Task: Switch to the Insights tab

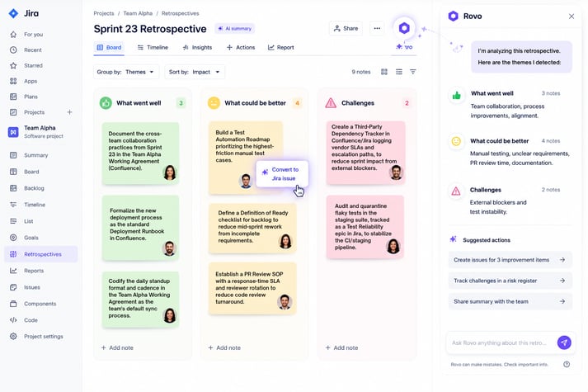Action: (x=197, y=48)
